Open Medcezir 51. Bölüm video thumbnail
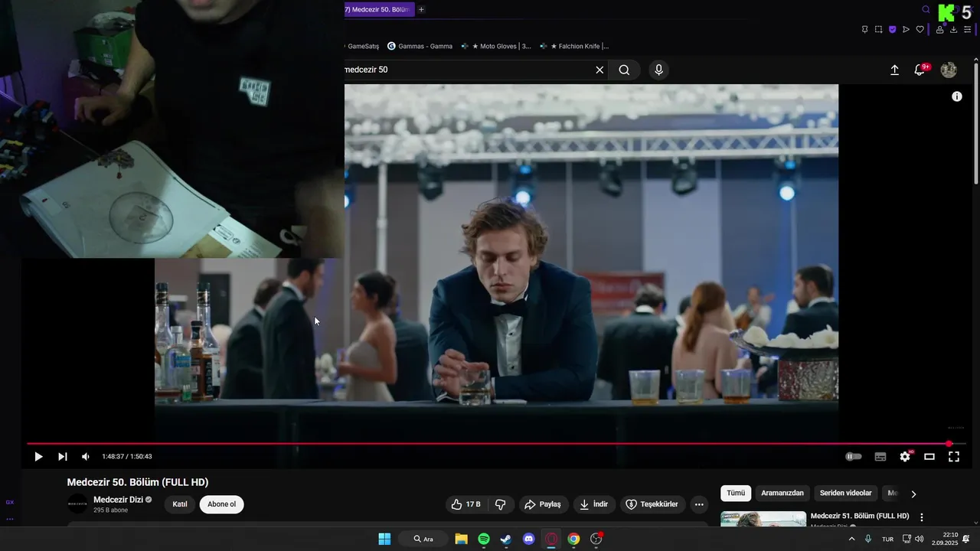The width and height of the screenshot is (980, 551). [x=763, y=519]
